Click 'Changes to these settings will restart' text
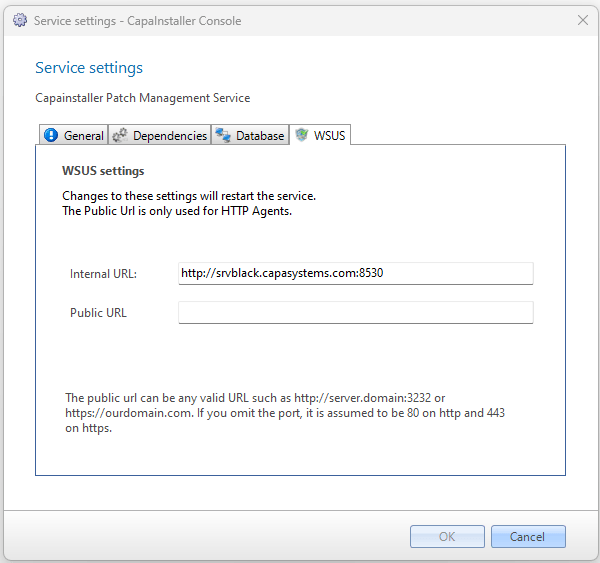Image resolution: width=600 pixels, height=563 pixels. tap(189, 196)
